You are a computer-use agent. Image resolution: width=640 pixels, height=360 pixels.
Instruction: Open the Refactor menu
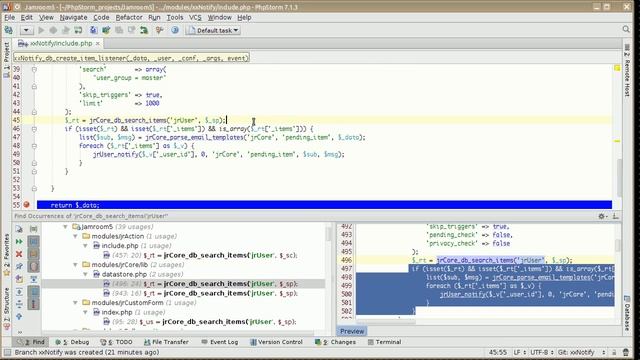129,17
